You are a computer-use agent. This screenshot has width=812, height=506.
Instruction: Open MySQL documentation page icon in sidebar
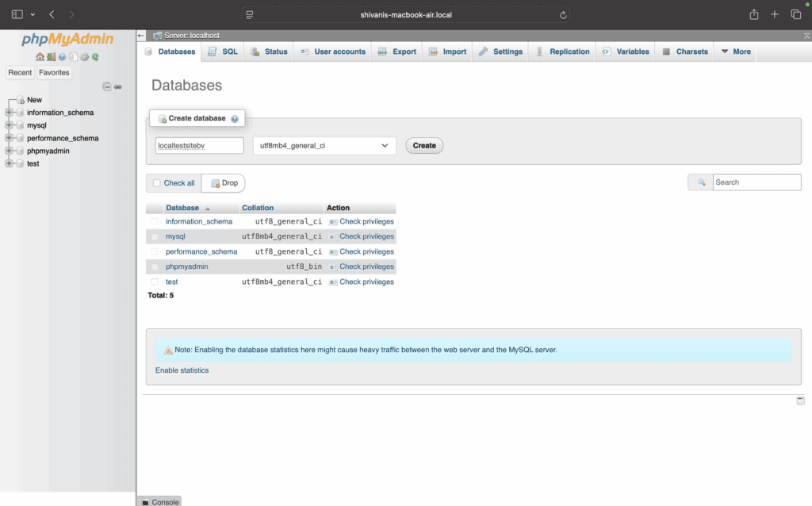73,57
